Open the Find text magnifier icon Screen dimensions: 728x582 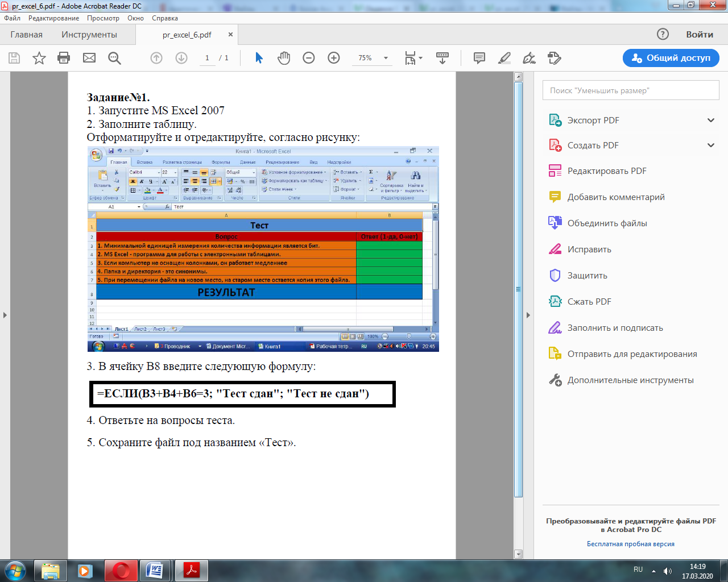[114, 58]
